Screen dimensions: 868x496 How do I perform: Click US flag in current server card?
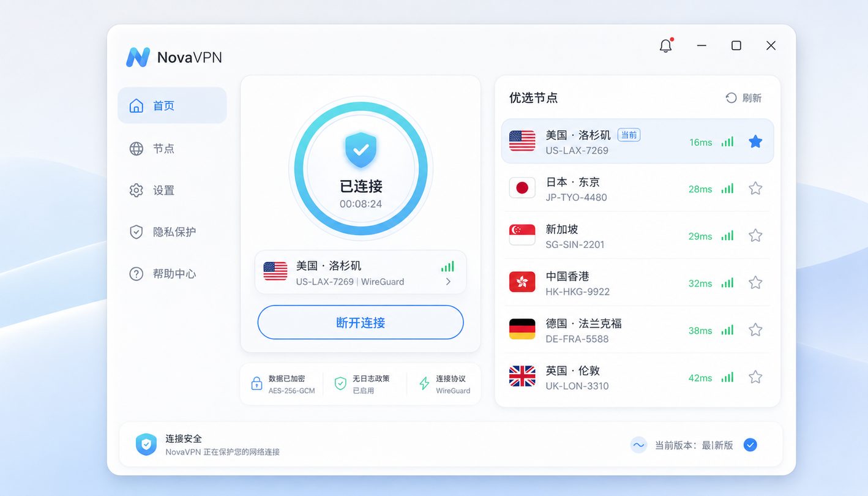(x=275, y=271)
